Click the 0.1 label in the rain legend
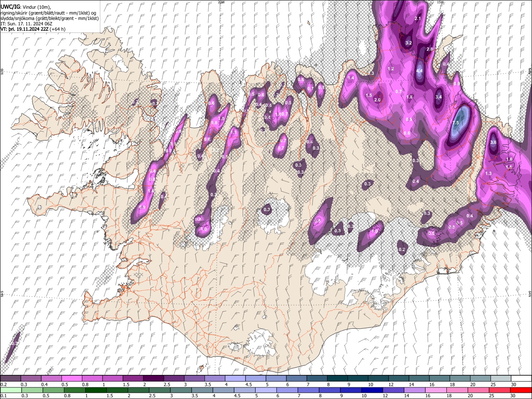532x399 pixels. coord(3,396)
